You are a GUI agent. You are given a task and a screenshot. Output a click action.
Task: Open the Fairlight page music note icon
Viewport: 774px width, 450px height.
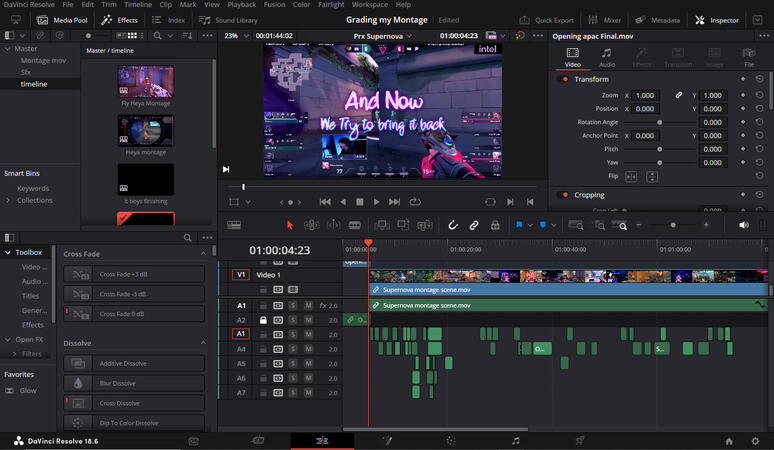(x=515, y=440)
